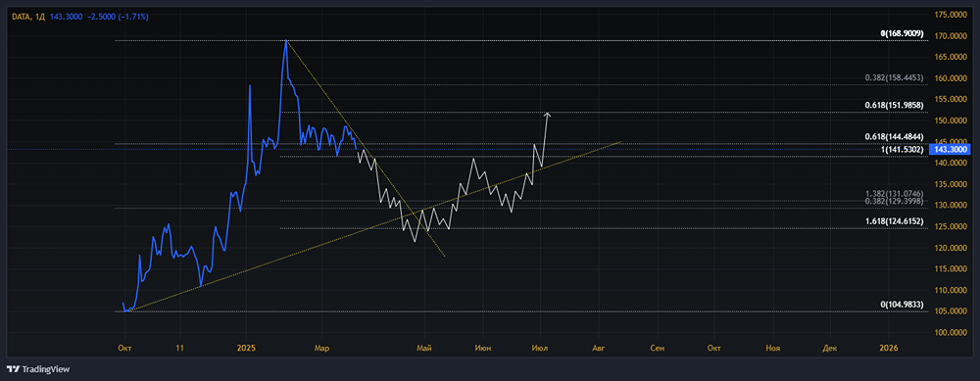Click 100.0000 on the price axis
Image resolution: width=980 pixels, height=381 pixels.
coord(951,333)
